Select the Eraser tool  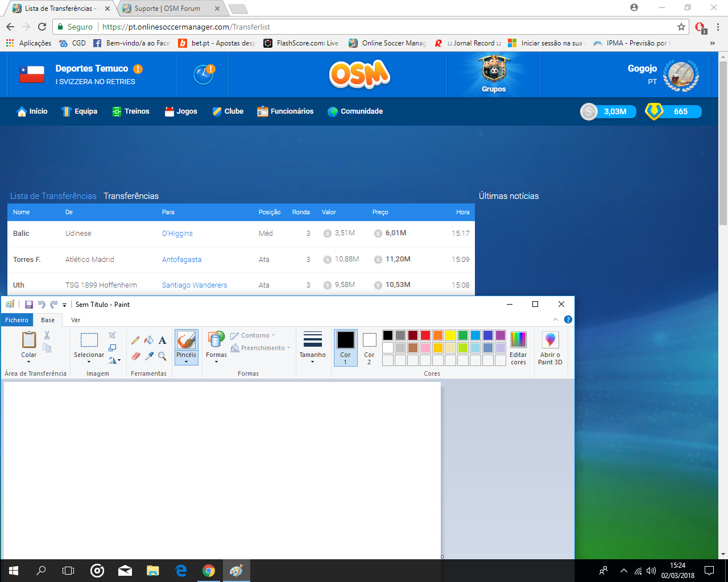(135, 356)
